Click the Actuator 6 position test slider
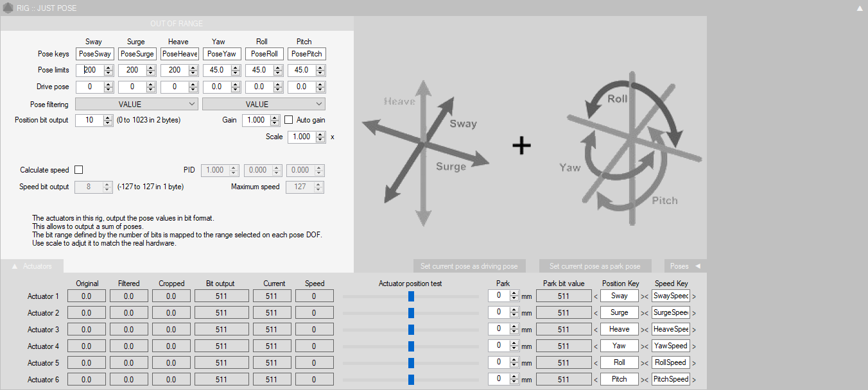 pos(411,380)
